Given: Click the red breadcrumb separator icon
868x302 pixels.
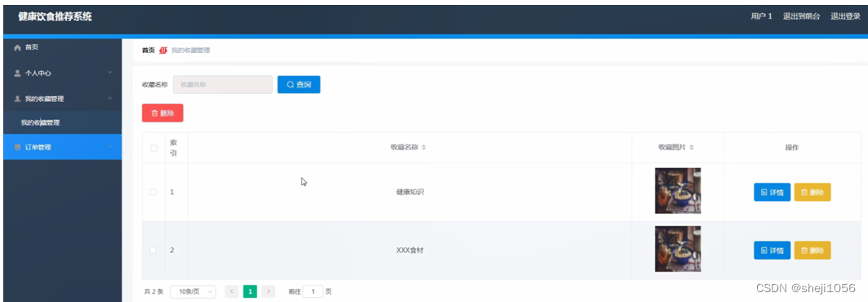Looking at the screenshot, I should pyautogui.click(x=163, y=51).
